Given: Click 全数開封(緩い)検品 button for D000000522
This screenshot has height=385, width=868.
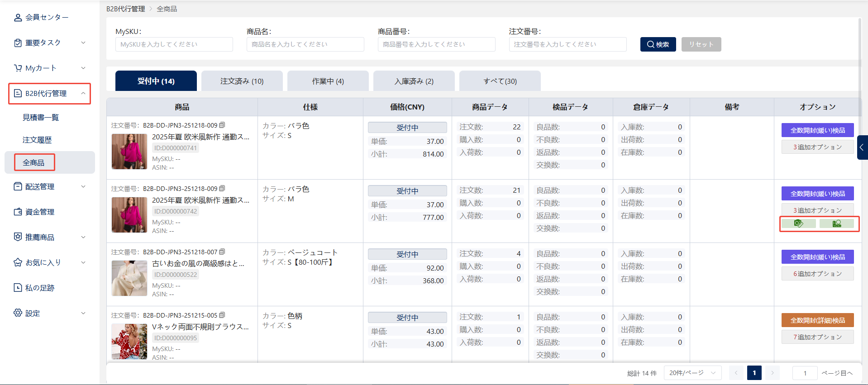Looking at the screenshot, I should click(x=818, y=257).
